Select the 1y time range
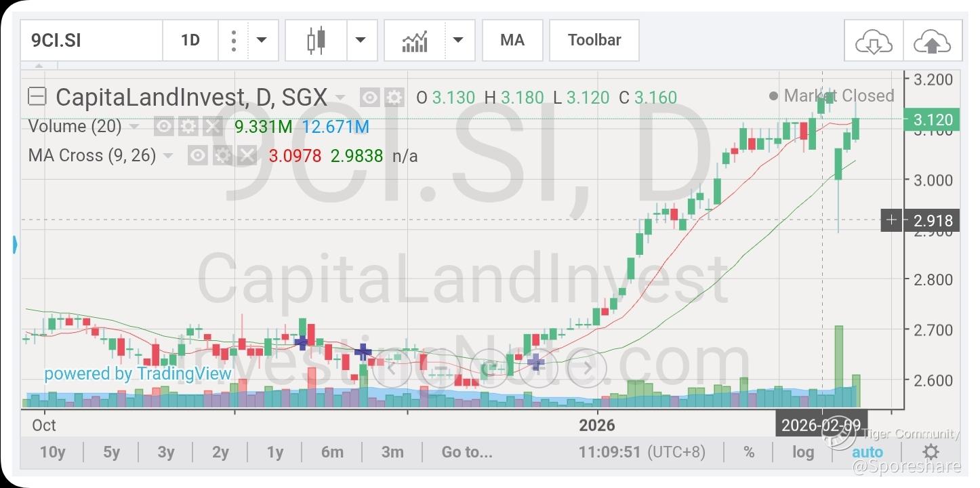Screen dimensions: 980x488 pyautogui.click(x=274, y=452)
